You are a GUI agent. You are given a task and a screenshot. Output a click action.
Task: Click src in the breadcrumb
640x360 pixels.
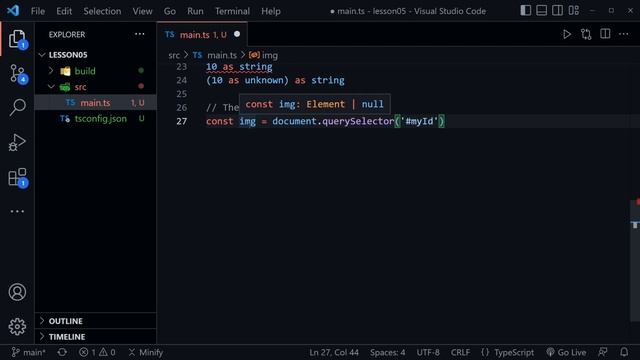[174, 55]
